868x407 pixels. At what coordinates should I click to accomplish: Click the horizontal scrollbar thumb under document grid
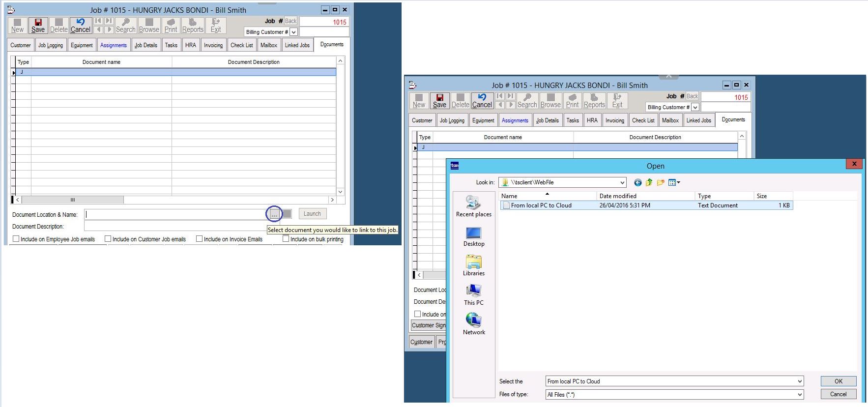pyautogui.click(x=73, y=200)
